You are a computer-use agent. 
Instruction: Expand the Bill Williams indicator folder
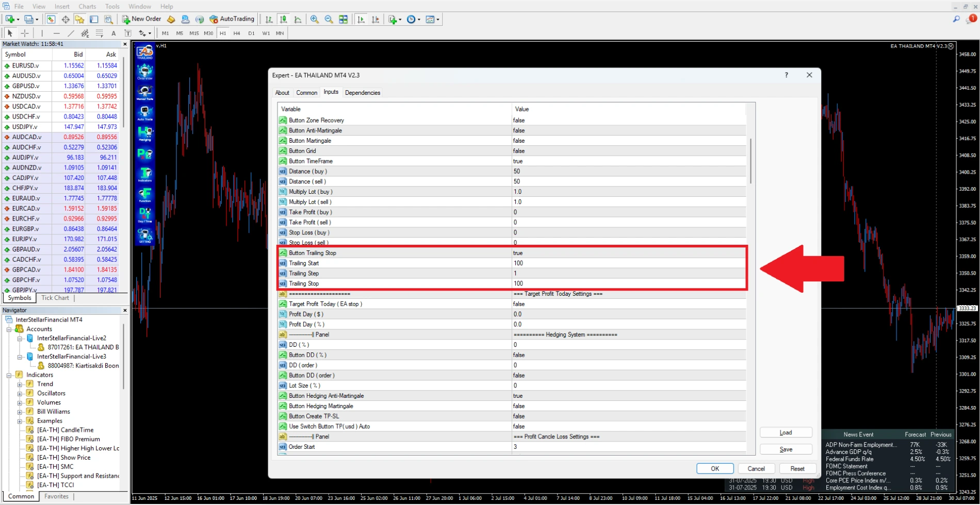[20, 412]
